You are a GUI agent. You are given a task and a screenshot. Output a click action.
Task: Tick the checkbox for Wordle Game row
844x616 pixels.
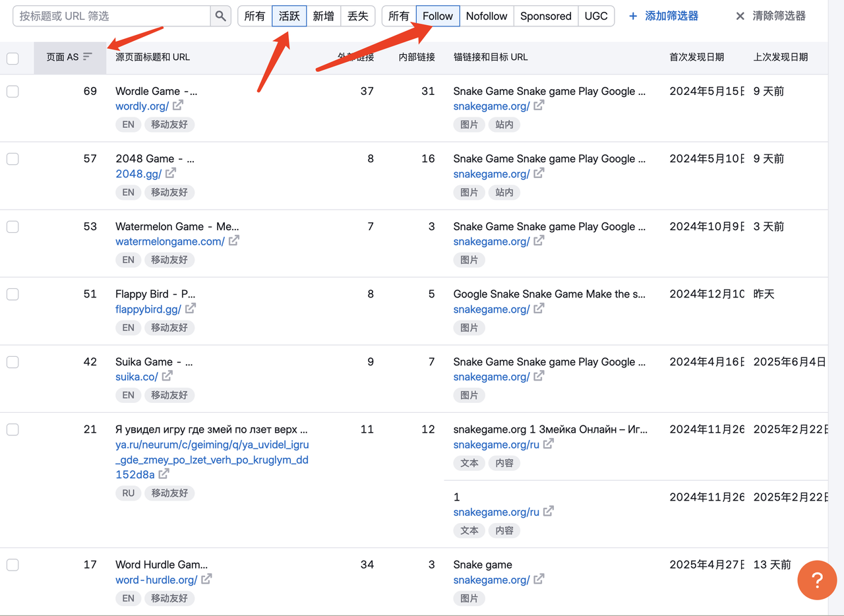pos(13,92)
